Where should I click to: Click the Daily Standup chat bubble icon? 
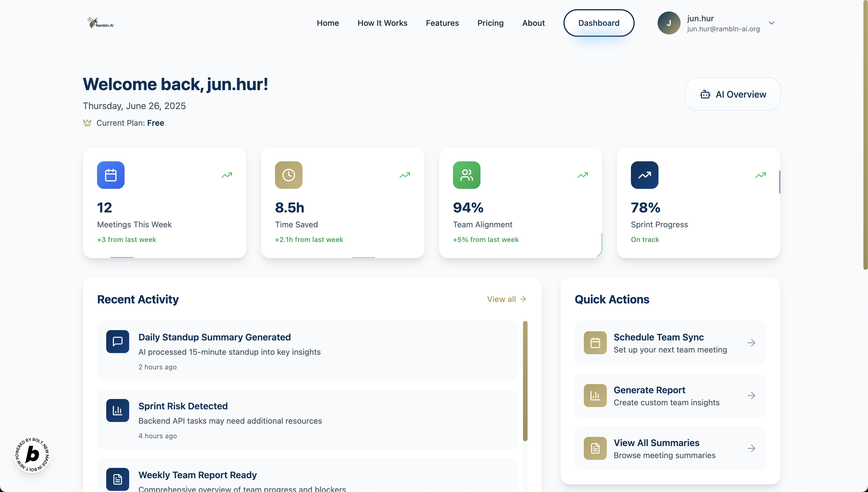(x=118, y=342)
